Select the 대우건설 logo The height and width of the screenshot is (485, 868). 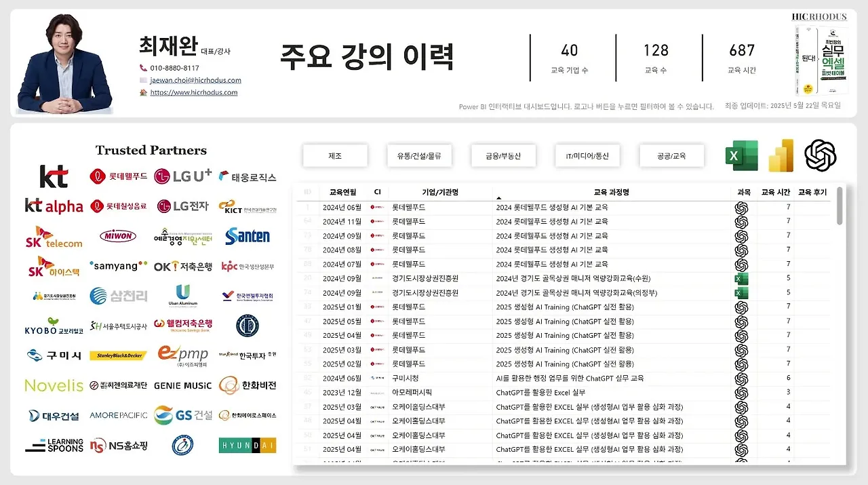54,416
